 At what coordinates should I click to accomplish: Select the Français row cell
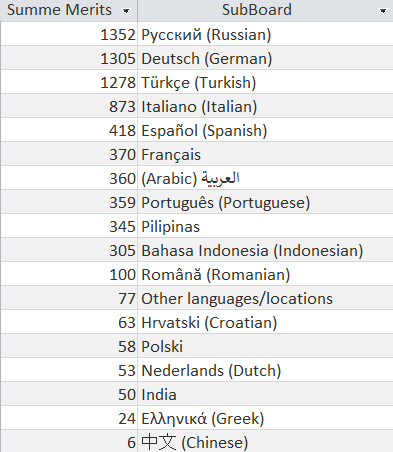(x=265, y=154)
